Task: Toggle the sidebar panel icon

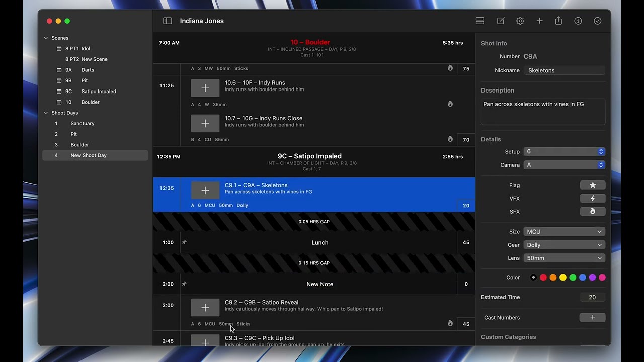Action: (x=168, y=21)
